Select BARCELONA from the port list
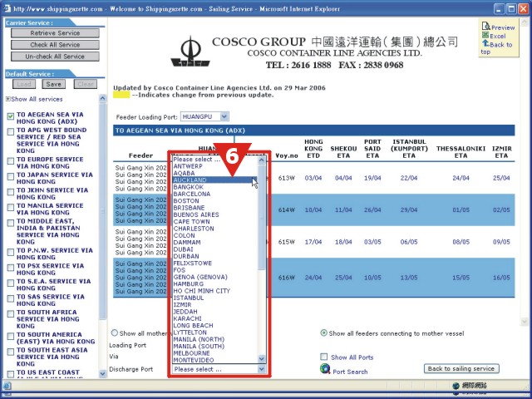Image resolution: width=532 pixels, height=399 pixels. click(x=215, y=194)
